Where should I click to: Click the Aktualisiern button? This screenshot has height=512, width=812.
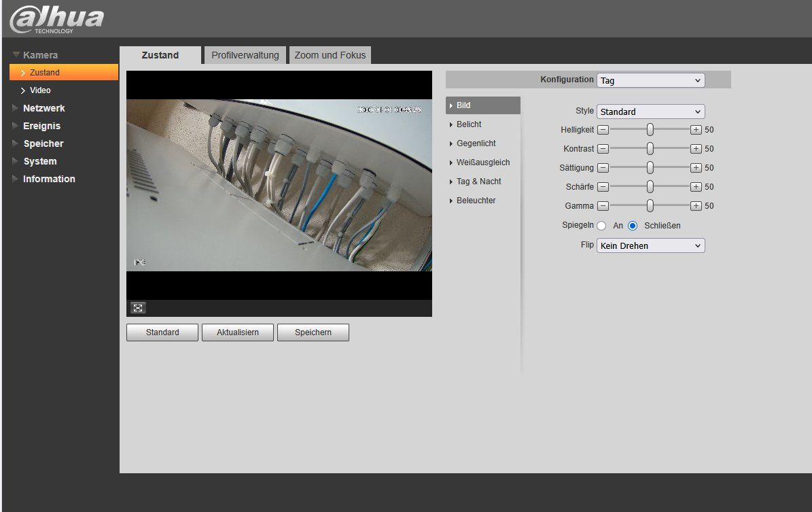pos(238,332)
